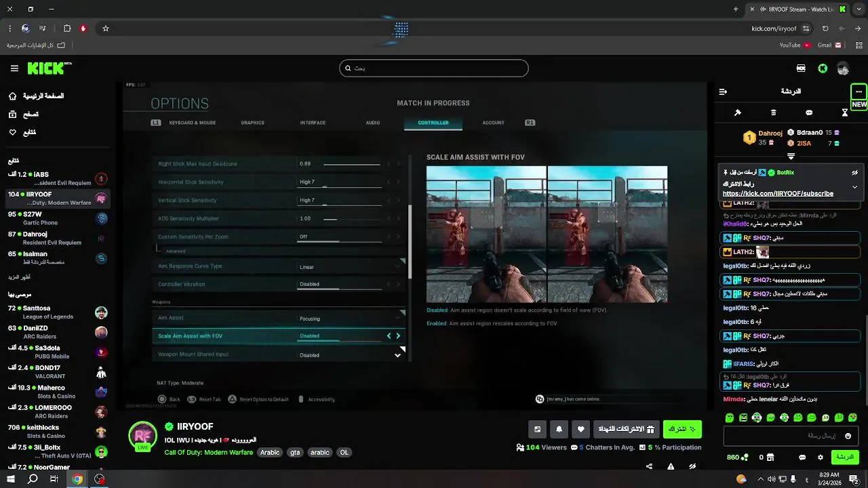Screen dimensions: 868x488
Task: Click the clip button beside the bell
Action: 538,429
